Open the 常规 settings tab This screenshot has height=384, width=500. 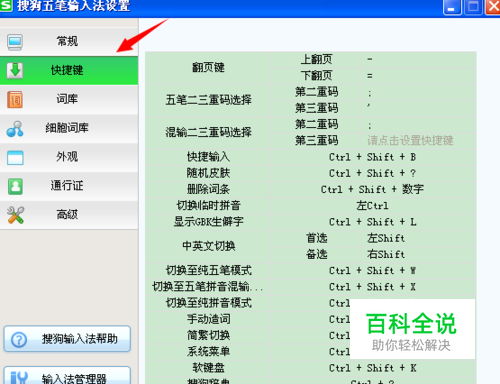[69, 42]
